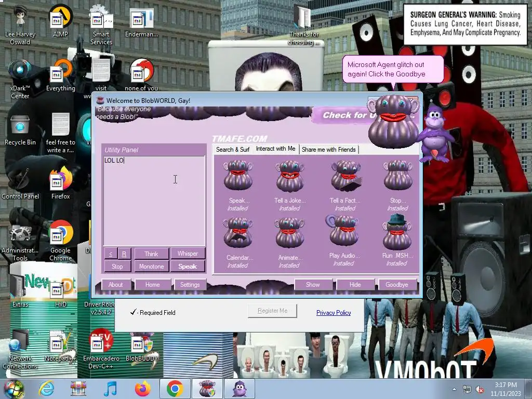Screen dimensions: 532x399
Task: Select the Google Chrome desktop icon
Action: (61, 241)
